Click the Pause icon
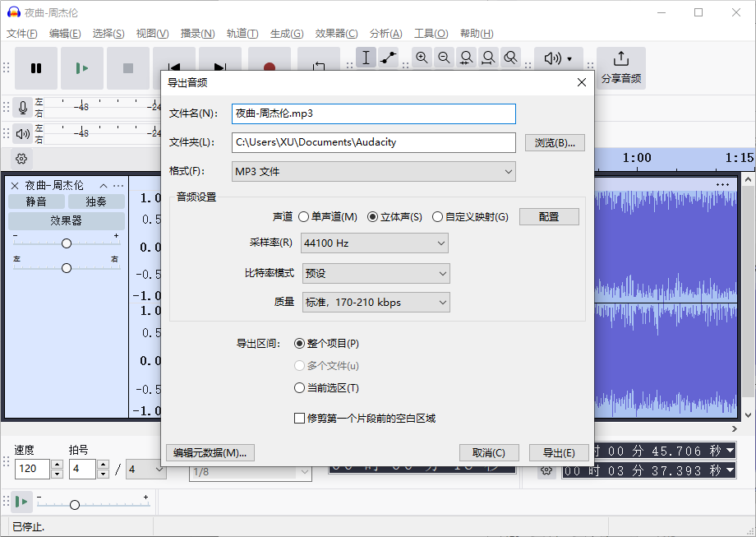The height and width of the screenshot is (537, 756). pyautogui.click(x=36, y=69)
